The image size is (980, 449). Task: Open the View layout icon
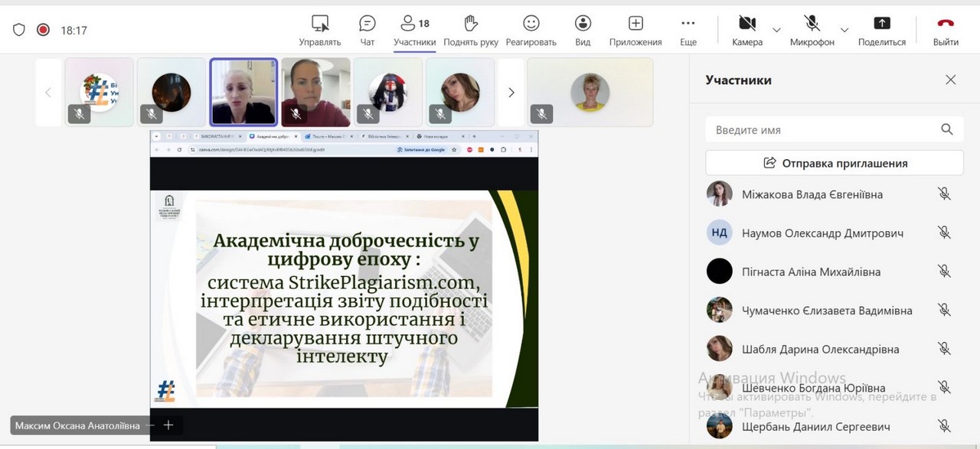click(x=583, y=24)
